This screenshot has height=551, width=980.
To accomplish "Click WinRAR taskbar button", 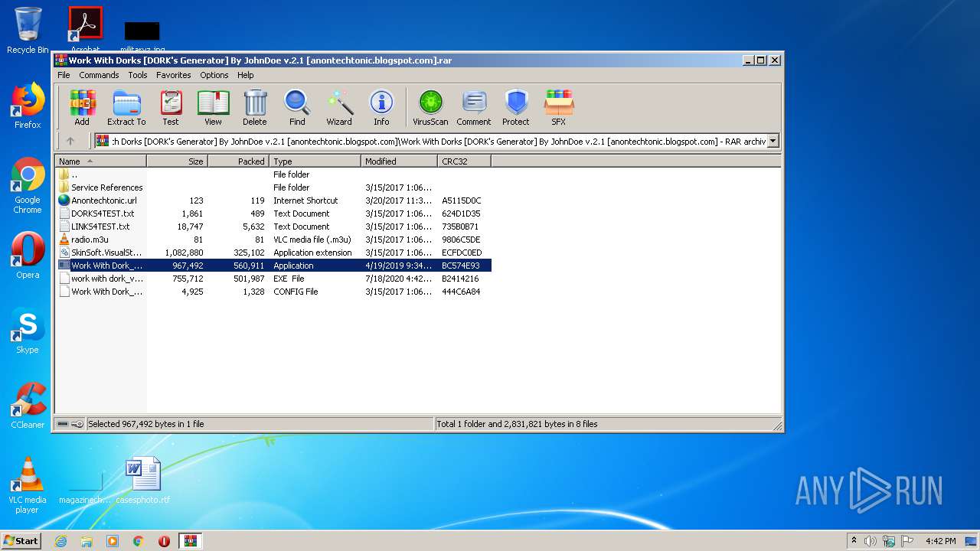I will pos(190,541).
